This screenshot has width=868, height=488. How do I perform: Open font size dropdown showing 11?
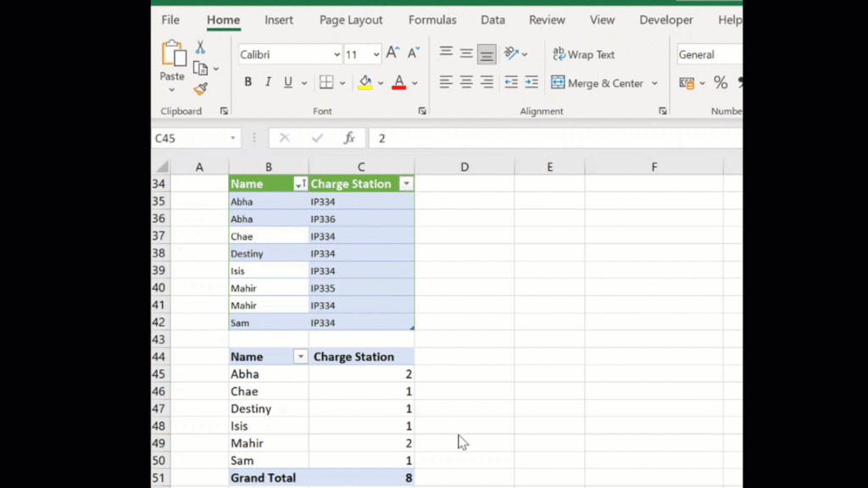tap(376, 54)
